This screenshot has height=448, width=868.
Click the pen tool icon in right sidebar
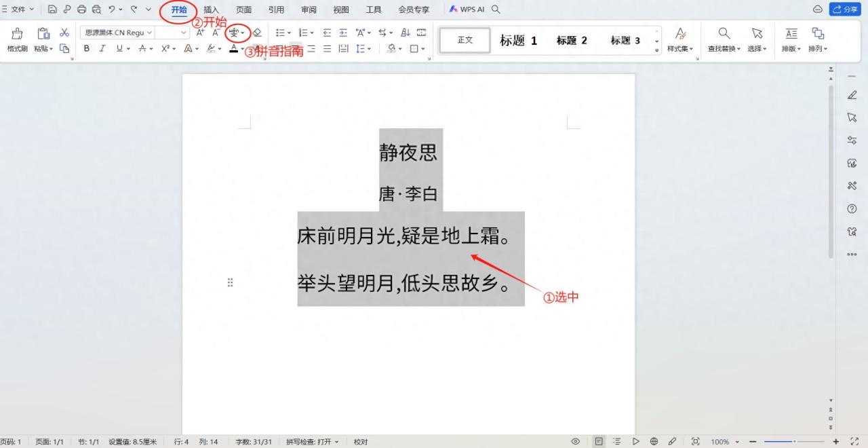coord(852,96)
